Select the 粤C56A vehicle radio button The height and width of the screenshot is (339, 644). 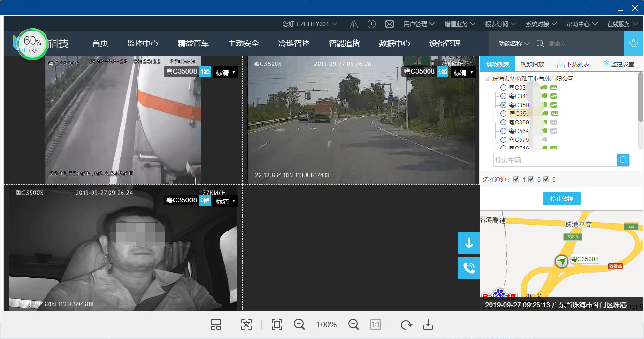[x=504, y=131]
